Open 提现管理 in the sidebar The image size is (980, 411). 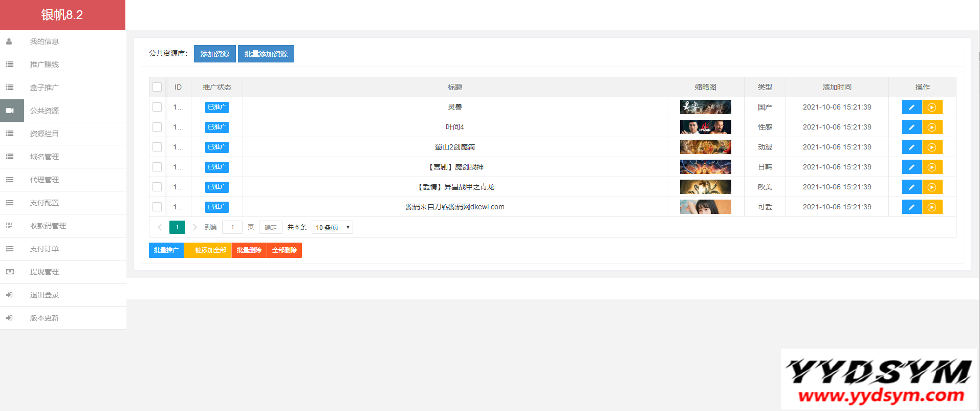63,272
